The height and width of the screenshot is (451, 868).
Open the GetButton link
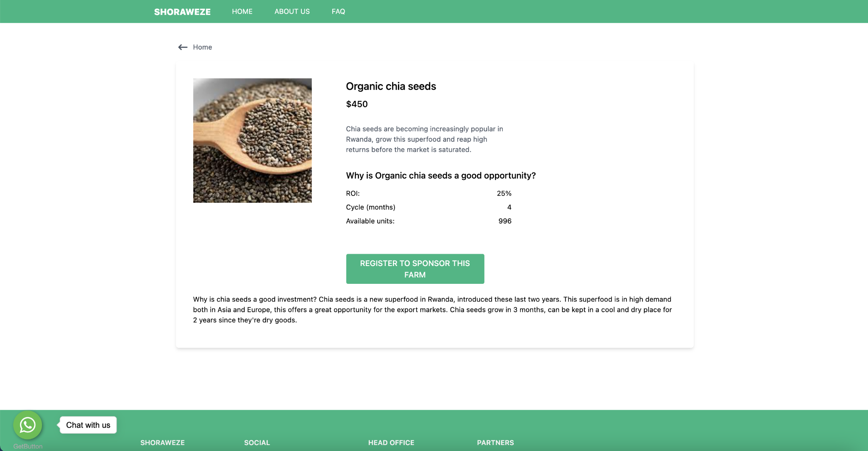click(x=28, y=446)
